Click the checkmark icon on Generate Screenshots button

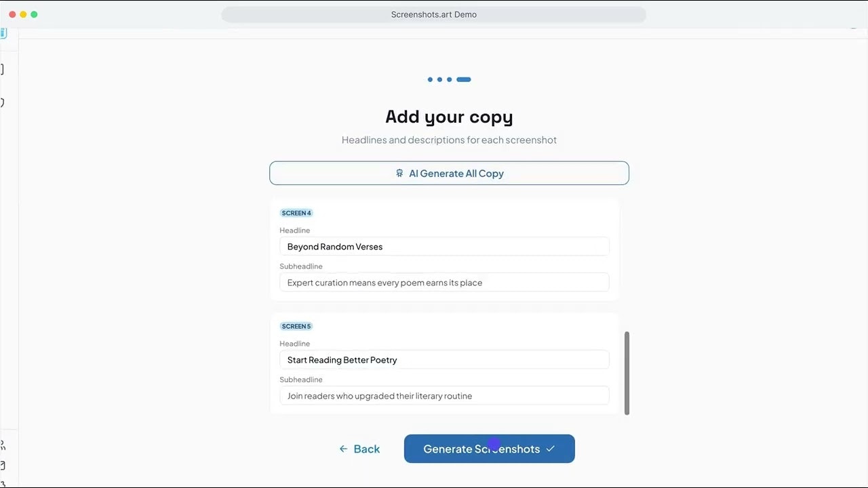550,449
